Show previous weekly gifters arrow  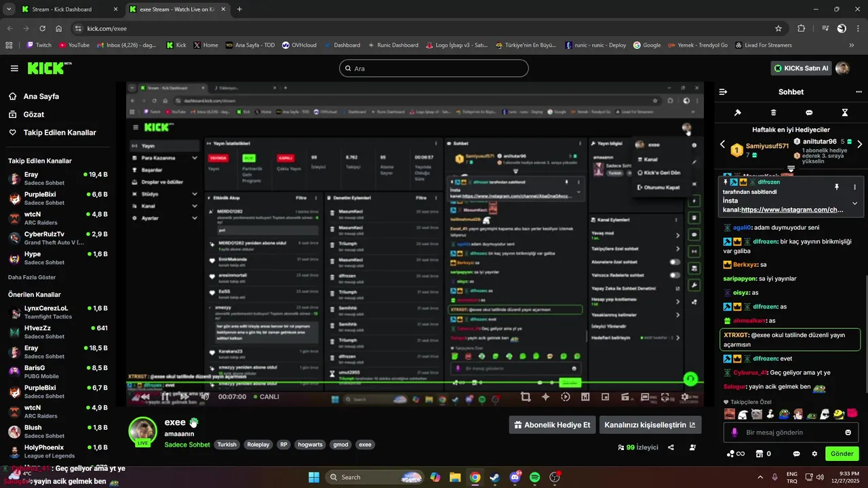pos(723,144)
